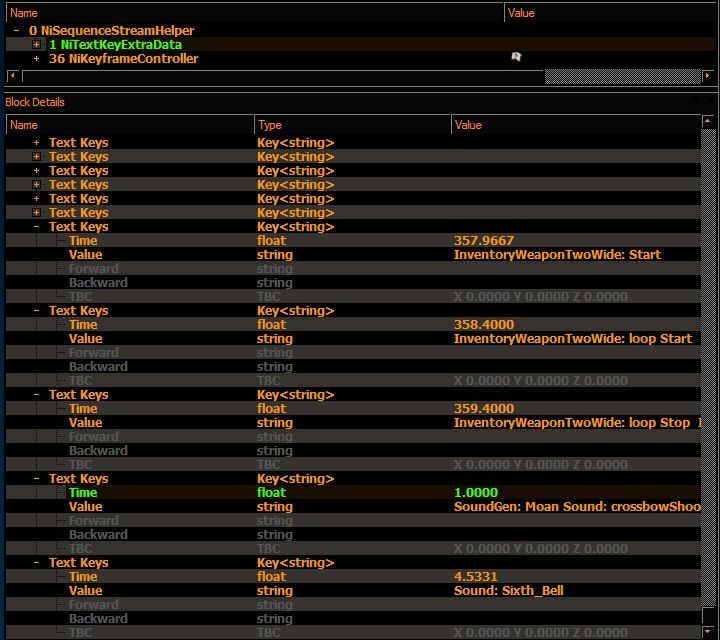Click Backward row under the 357.9667 entry

[98, 283]
